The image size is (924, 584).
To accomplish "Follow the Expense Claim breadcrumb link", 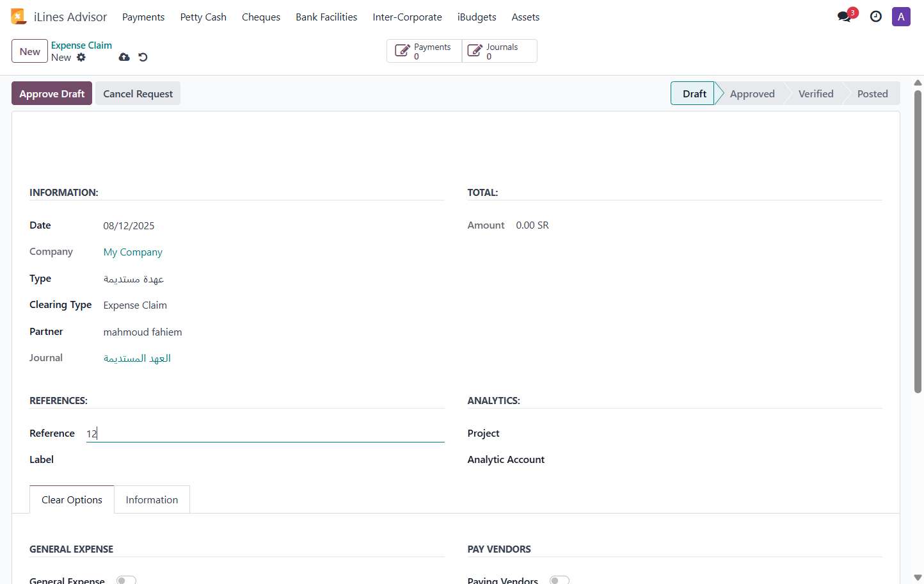I will (81, 45).
